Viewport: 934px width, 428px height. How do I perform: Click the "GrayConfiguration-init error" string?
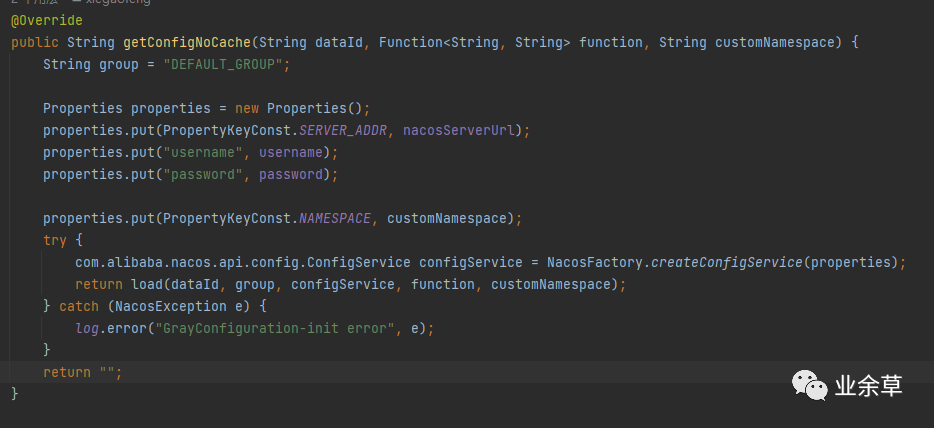[x=274, y=328]
